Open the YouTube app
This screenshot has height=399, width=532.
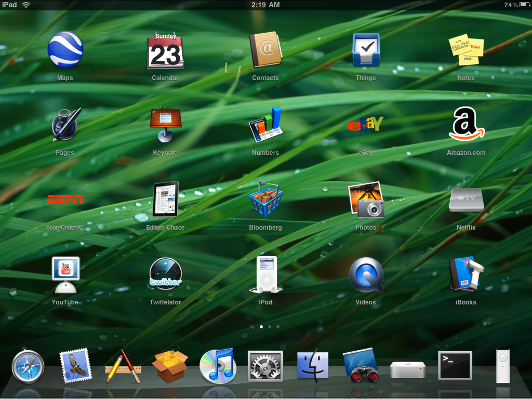pos(65,275)
